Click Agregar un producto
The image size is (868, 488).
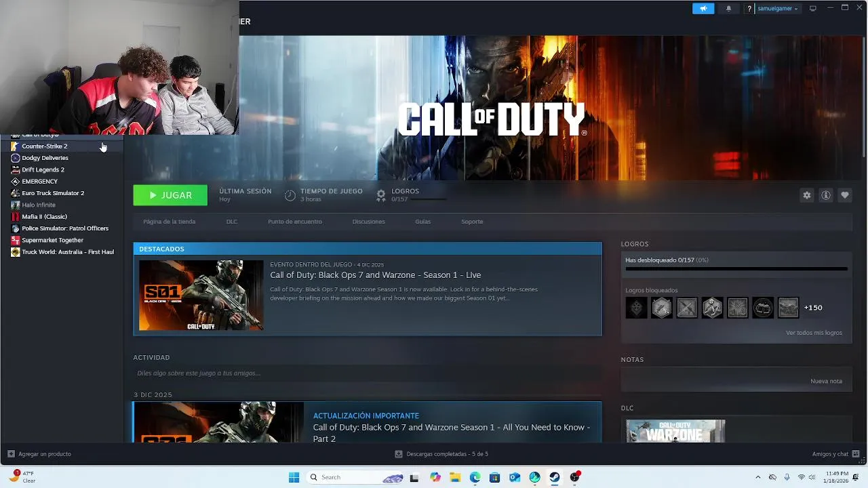tap(39, 454)
